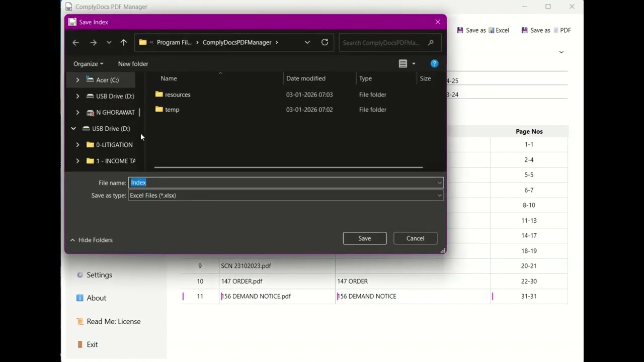Click the folder icon in address bar
This screenshot has width=644, height=362.
(x=143, y=43)
